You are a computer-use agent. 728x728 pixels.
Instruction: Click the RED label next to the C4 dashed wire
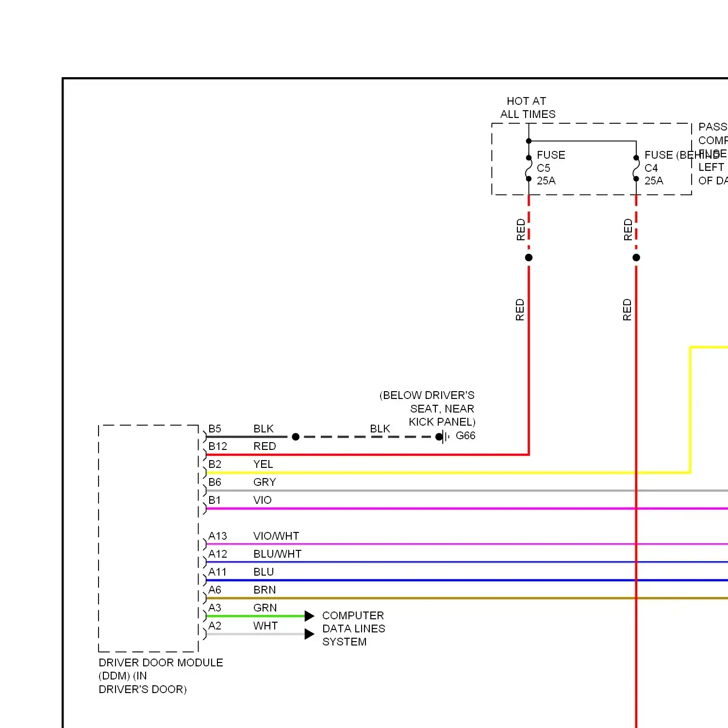tap(628, 230)
